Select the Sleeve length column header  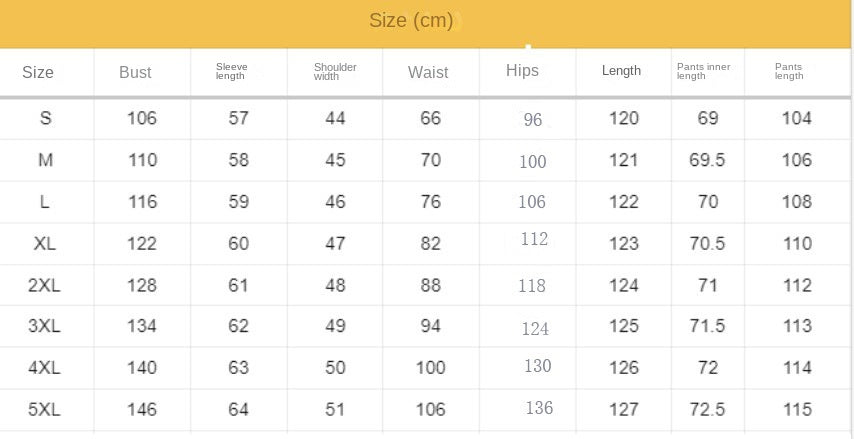(x=231, y=71)
